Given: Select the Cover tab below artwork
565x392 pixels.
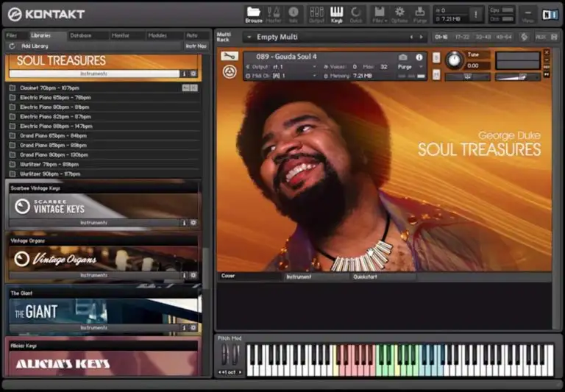Looking at the screenshot, I should [249, 276].
